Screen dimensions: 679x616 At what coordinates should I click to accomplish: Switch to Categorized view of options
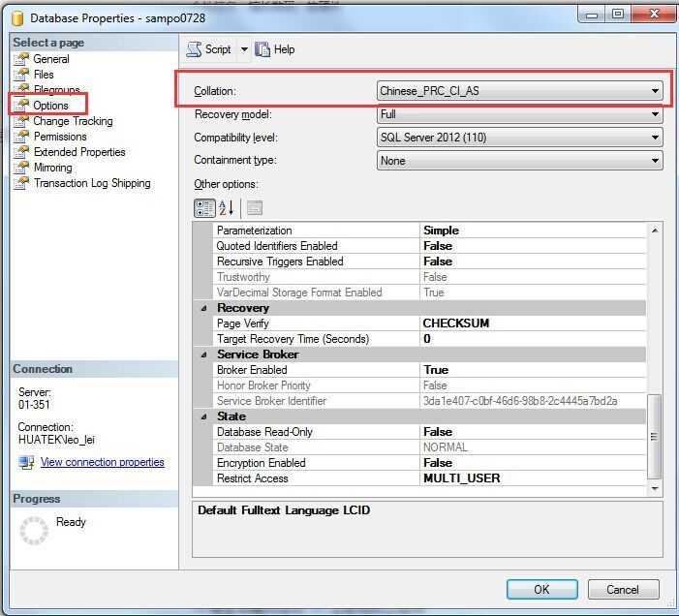[204, 208]
